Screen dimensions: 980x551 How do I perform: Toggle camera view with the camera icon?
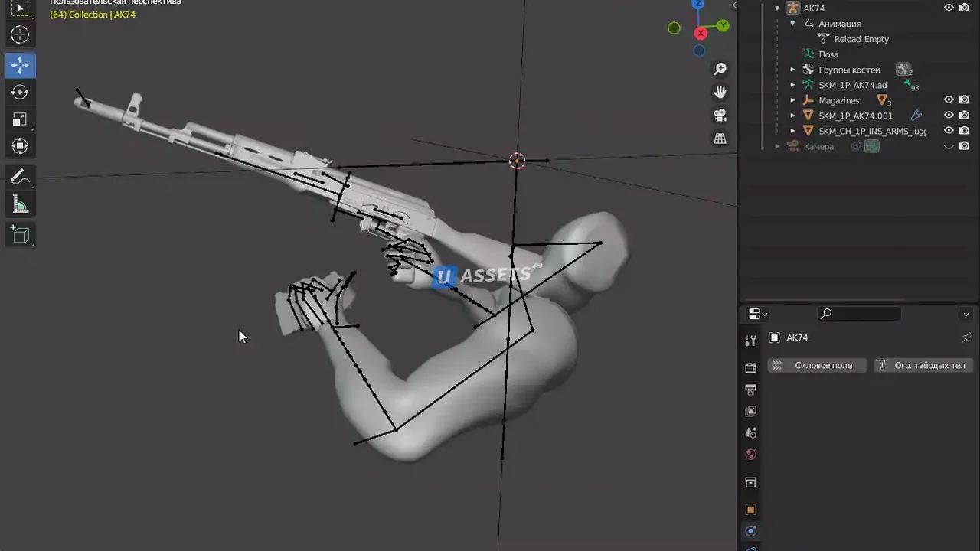(x=720, y=116)
